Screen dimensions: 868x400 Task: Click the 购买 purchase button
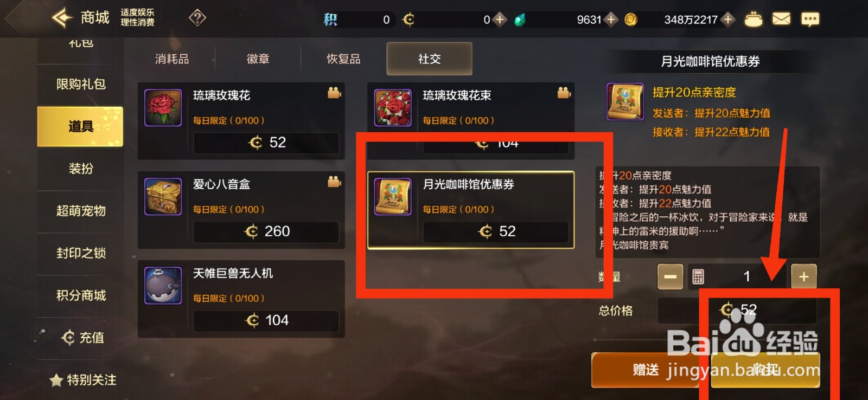(x=765, y=370)
